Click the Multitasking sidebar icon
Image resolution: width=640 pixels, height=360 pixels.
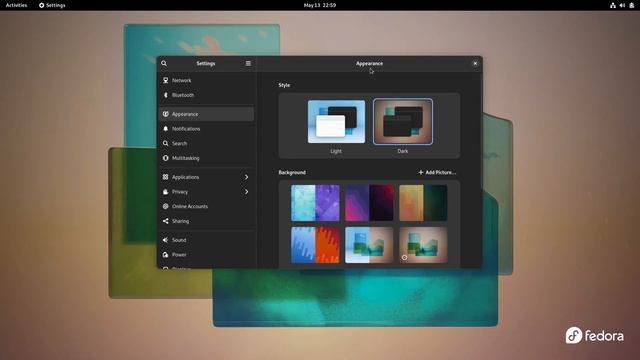click(x=166, y=158)
